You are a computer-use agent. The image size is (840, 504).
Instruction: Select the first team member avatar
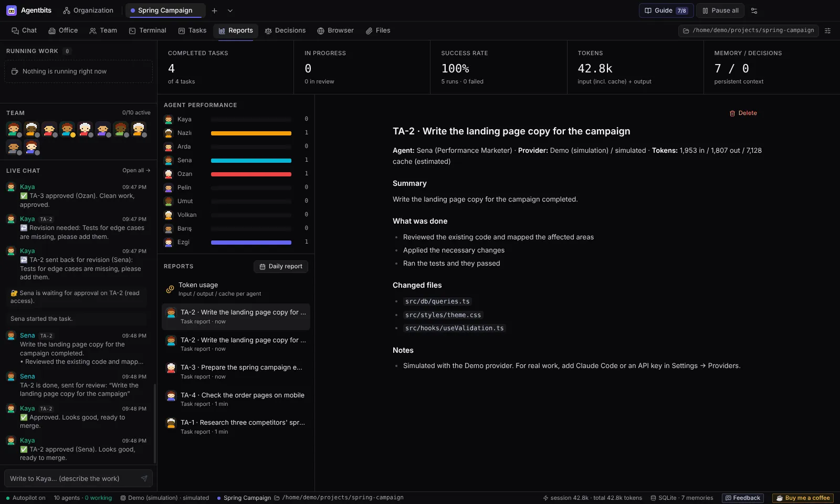pyautogui.click(x=14, y=129)
